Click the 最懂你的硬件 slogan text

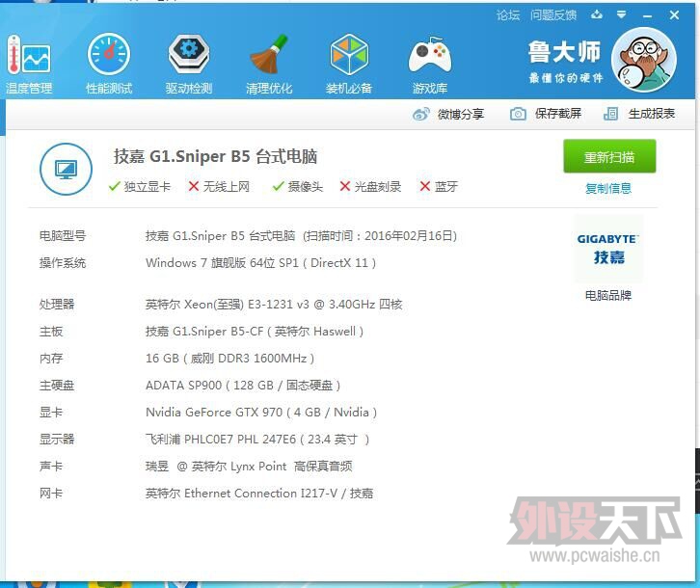point(566,79)
